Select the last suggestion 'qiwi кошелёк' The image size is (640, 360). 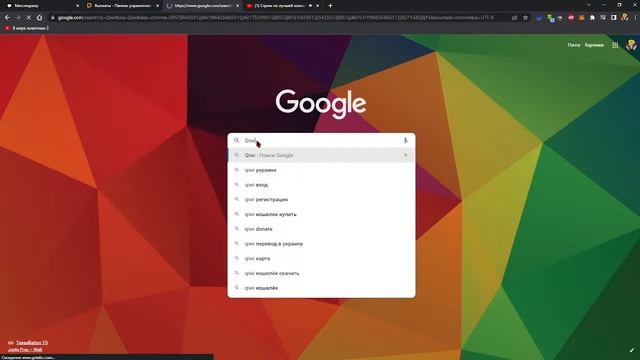pyautogui.click(x=322, y=288)
